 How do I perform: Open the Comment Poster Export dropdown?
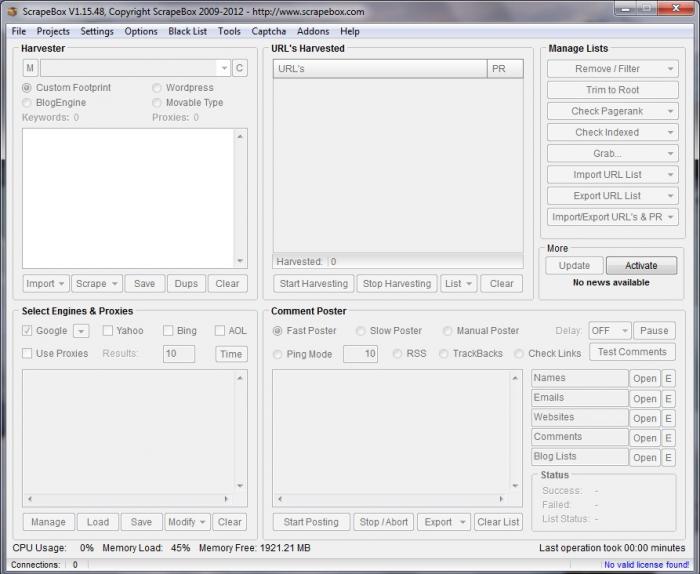click(444, 522)
